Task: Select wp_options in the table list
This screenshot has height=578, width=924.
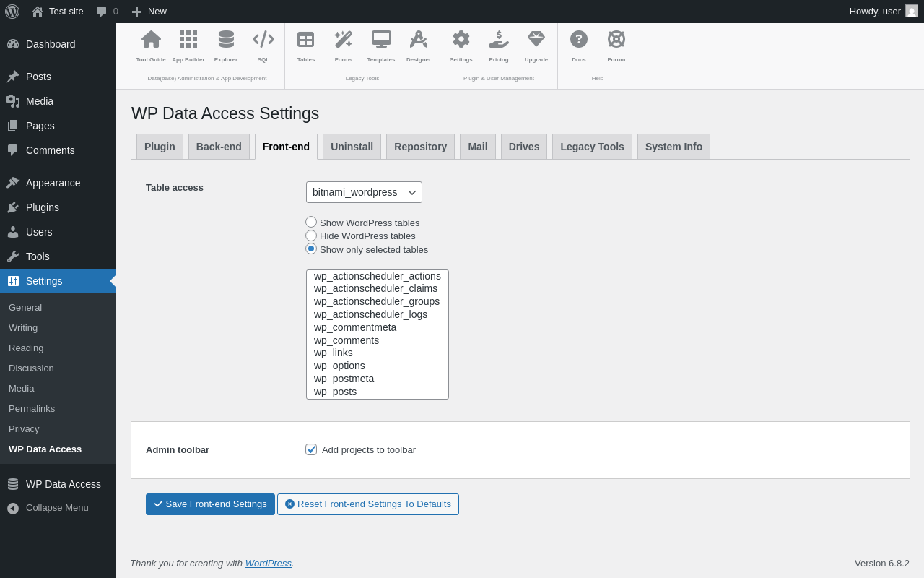Action: 377,366
